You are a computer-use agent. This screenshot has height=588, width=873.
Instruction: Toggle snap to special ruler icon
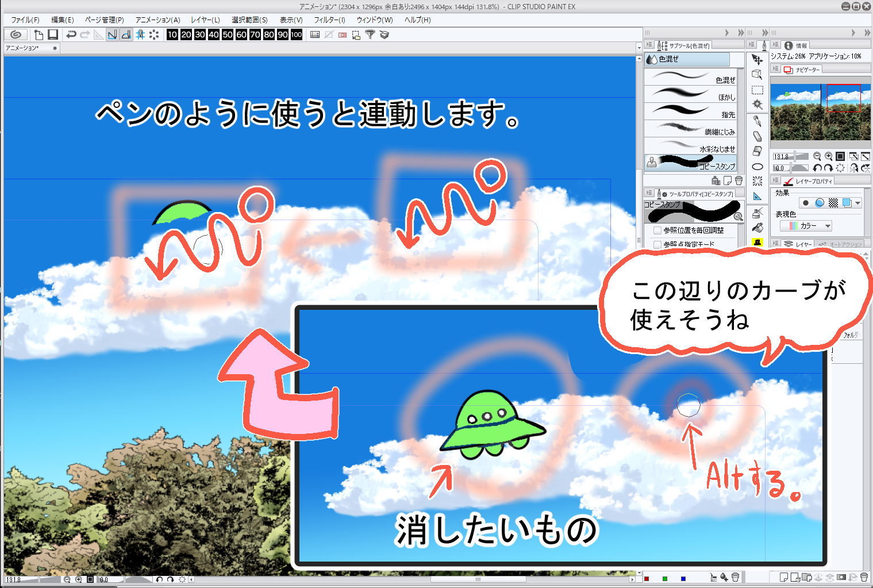[x=126, y=34]
